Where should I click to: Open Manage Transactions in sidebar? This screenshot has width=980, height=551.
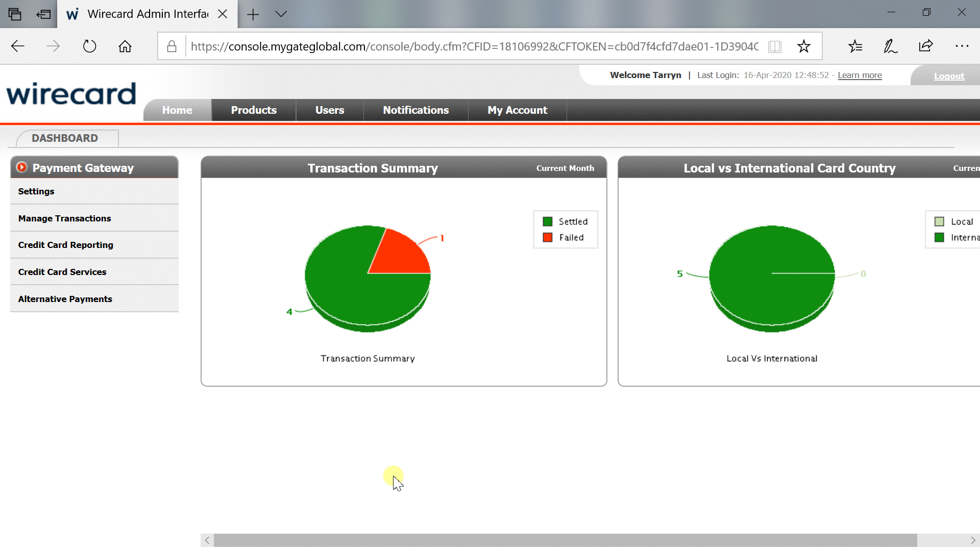[64, 218]
